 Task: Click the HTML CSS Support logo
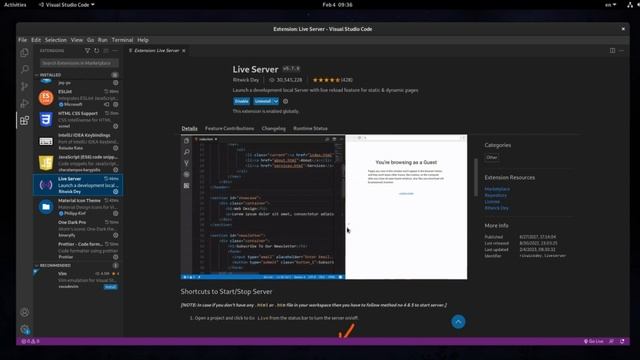coord(46,120)
